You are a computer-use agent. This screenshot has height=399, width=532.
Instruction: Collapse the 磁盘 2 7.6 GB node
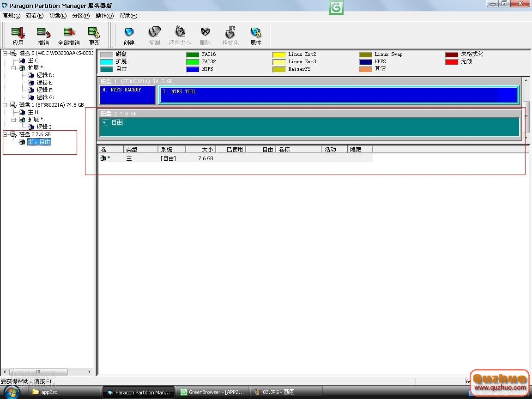point(5,134)
